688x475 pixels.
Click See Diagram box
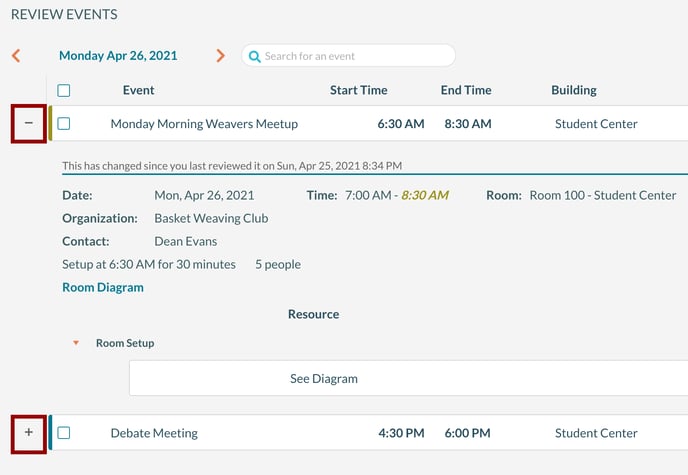[x=408, y=378]
